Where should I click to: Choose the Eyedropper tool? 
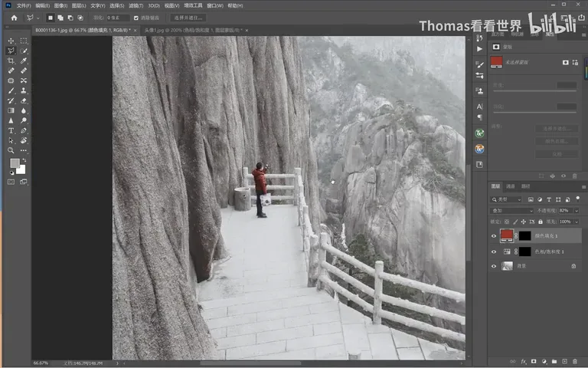(24, 61)
